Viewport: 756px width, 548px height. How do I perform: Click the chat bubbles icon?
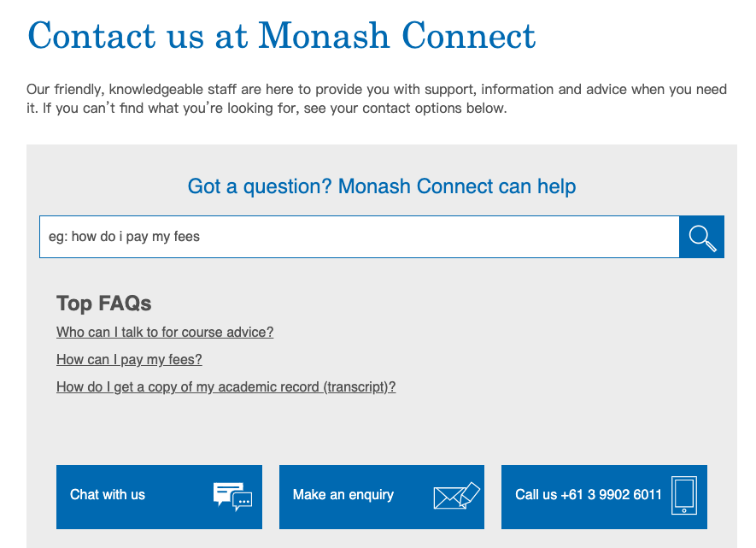(x=233, y=497)
